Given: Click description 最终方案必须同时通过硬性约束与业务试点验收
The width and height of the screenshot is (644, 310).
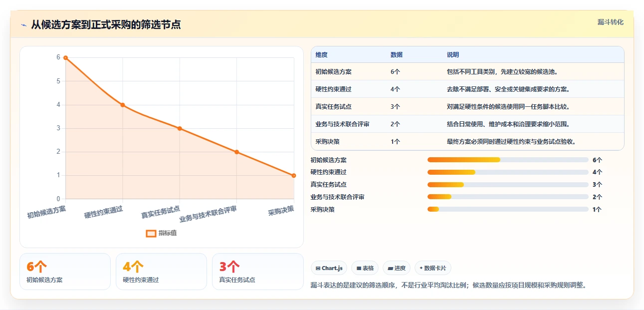Looking at the screenshot, I should pos(511,142).
